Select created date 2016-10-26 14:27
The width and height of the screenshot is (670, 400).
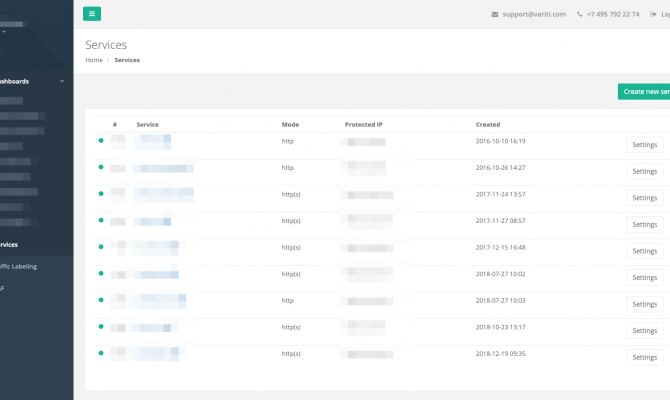click(x=500, y=168)
